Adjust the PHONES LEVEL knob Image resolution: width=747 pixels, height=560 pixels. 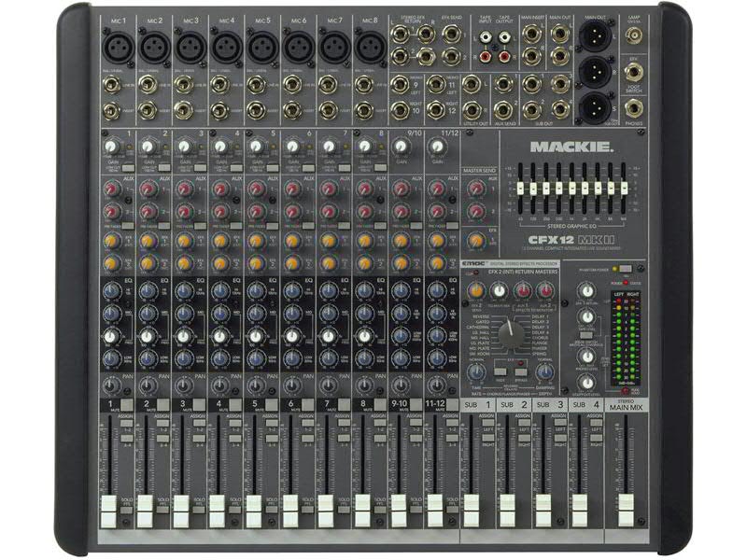pyautogui.click(x=586, y=357)
